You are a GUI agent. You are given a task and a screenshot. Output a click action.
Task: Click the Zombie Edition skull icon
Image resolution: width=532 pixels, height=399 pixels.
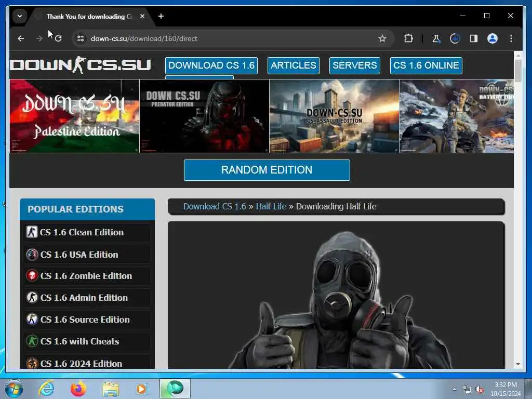click(32, 276)
